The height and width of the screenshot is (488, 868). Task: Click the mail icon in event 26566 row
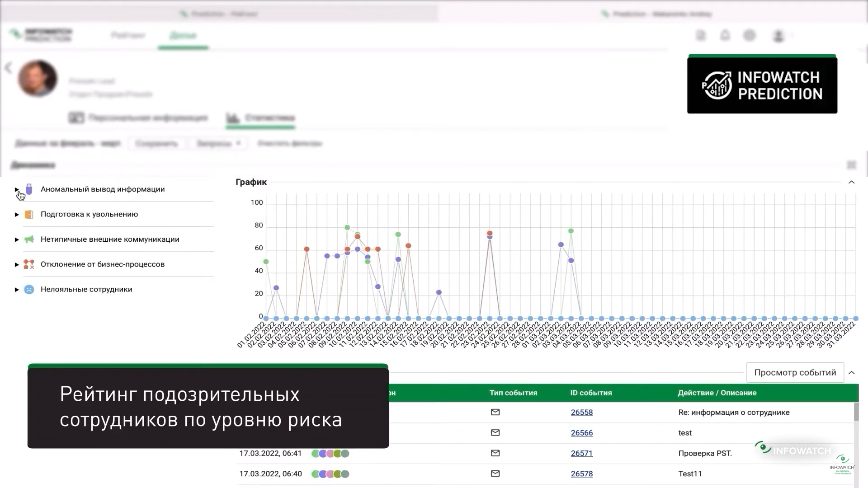pos(495,433)
